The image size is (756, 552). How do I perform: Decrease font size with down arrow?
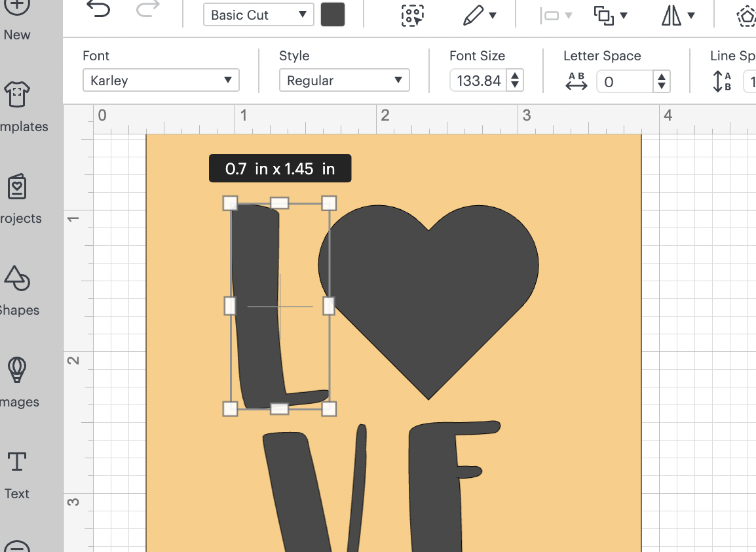[515, 85]
